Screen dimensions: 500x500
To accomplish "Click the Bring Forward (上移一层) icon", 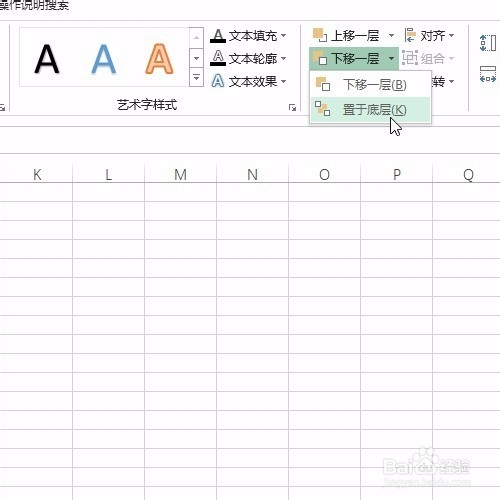I will point(320,35).
